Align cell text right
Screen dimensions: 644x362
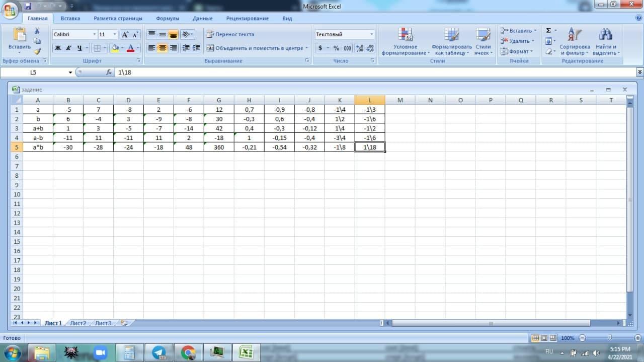pyautogui.click(x=173, y=48)
